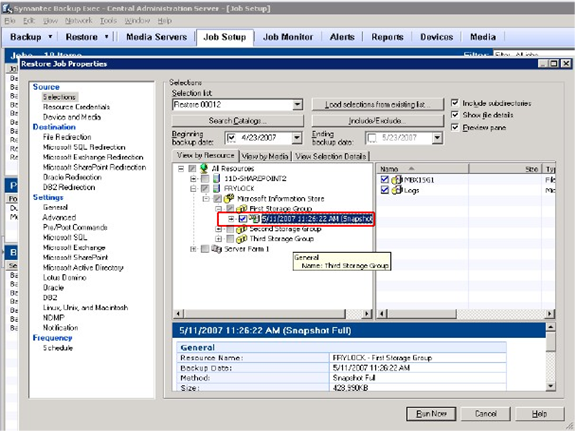Screen dimensions: 577x433
Task: Click Load selections from existing list button
Action: point(378,105)
